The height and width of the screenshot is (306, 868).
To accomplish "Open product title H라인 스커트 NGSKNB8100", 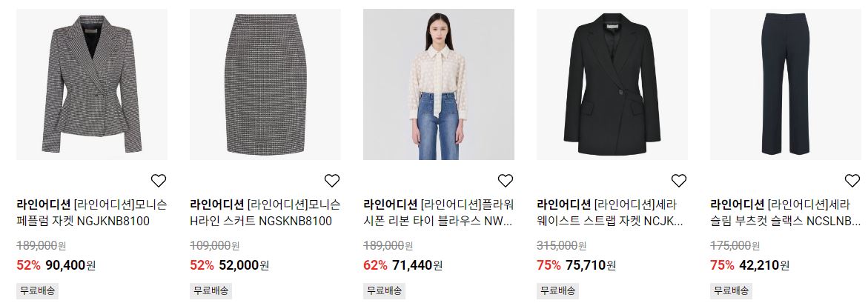I will click(265, 213).
